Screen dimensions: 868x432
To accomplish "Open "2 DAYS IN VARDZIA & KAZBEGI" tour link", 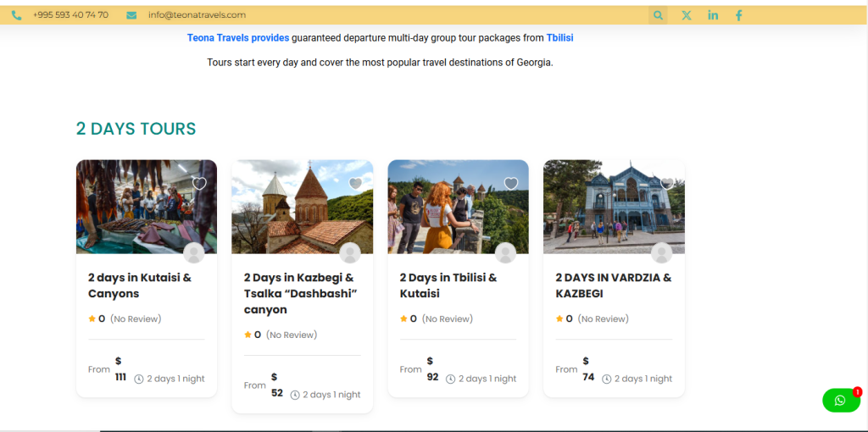I will pos(613,285).
